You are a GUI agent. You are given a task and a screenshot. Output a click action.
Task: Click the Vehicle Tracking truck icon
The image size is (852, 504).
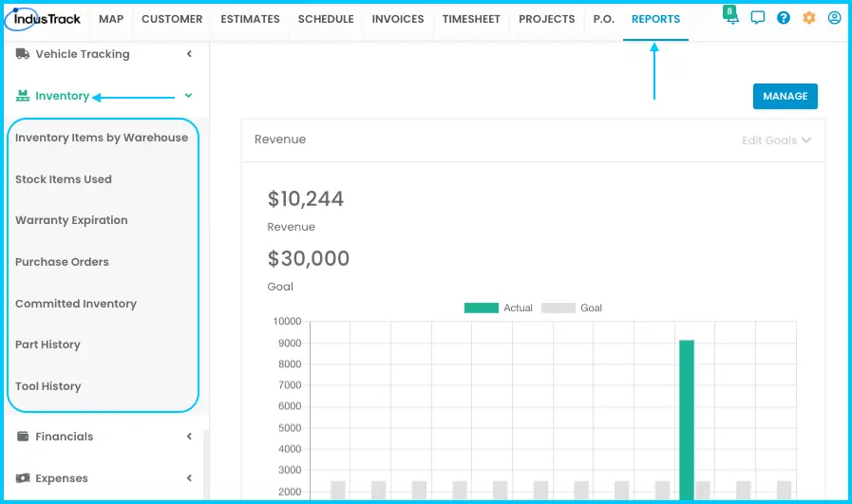[22, 54]
